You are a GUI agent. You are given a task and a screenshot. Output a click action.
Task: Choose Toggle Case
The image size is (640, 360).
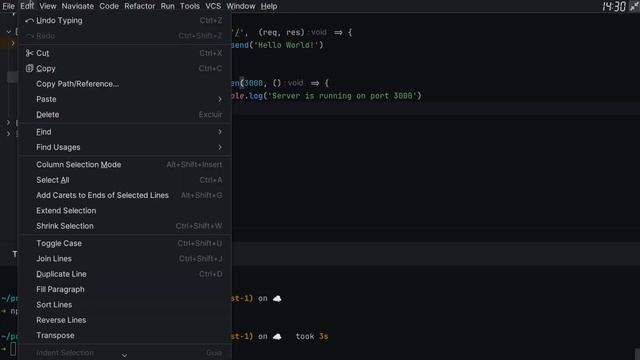125,243
